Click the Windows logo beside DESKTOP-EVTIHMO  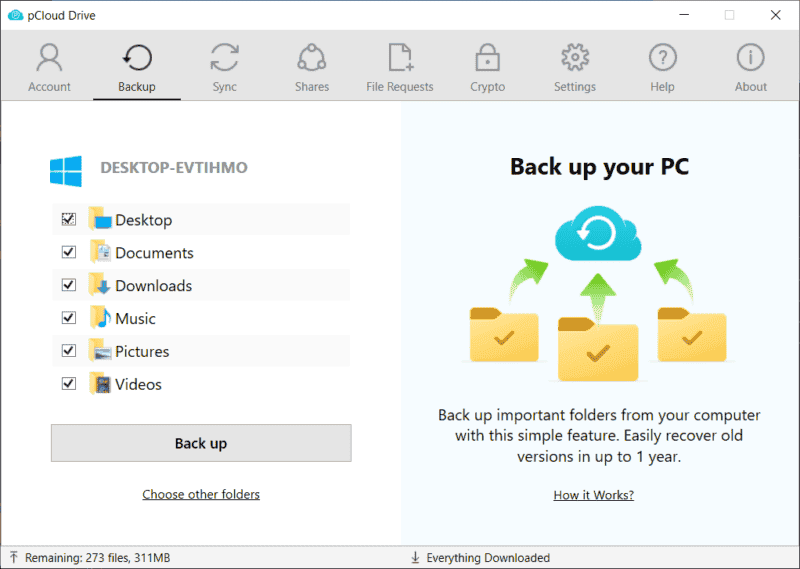pos(66,171)
